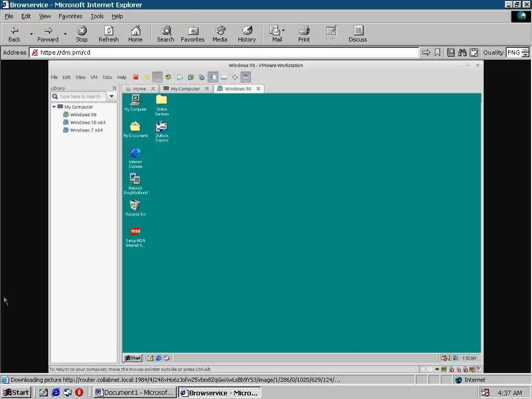Click the snapshot clock icon in VMware toolbar
The image size is (532, 399).
point(180,77)
